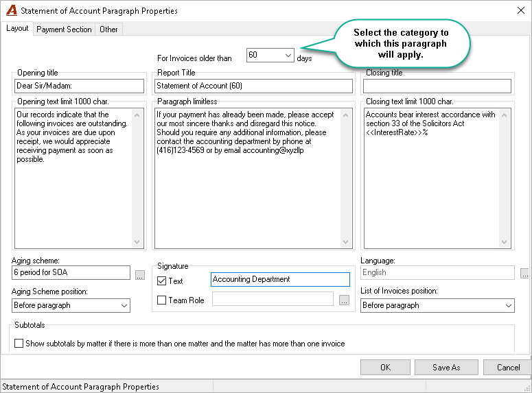Open the Other tab
This screenshot has width=532, height=393.
108,29
